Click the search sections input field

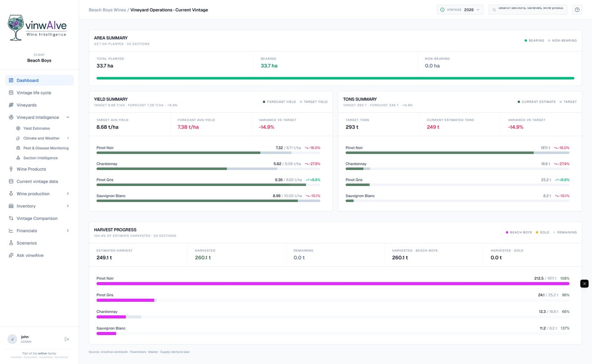(528, 10)
